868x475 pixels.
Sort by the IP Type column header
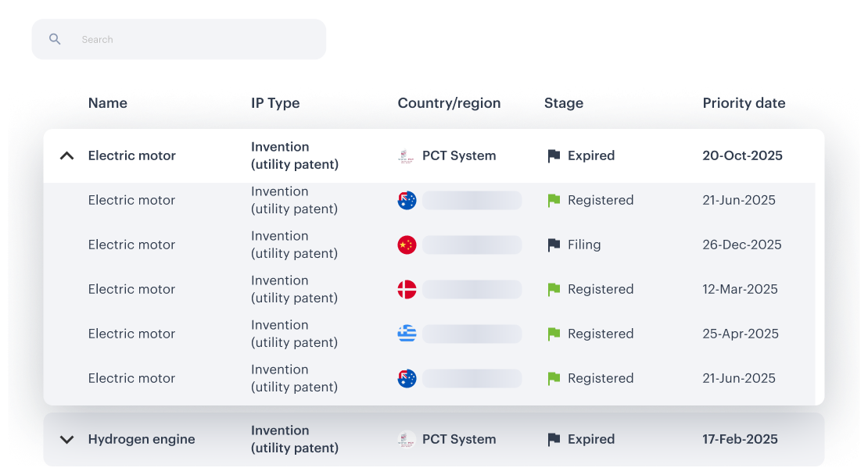275,103
